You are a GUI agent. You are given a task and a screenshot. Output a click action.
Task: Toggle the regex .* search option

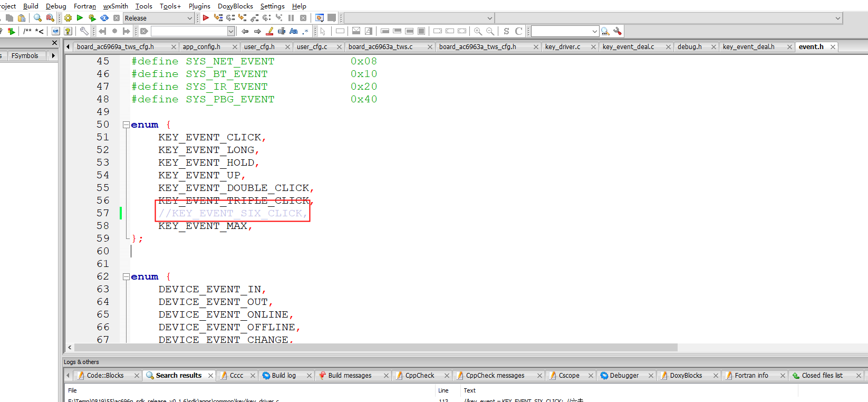point(305,31)
